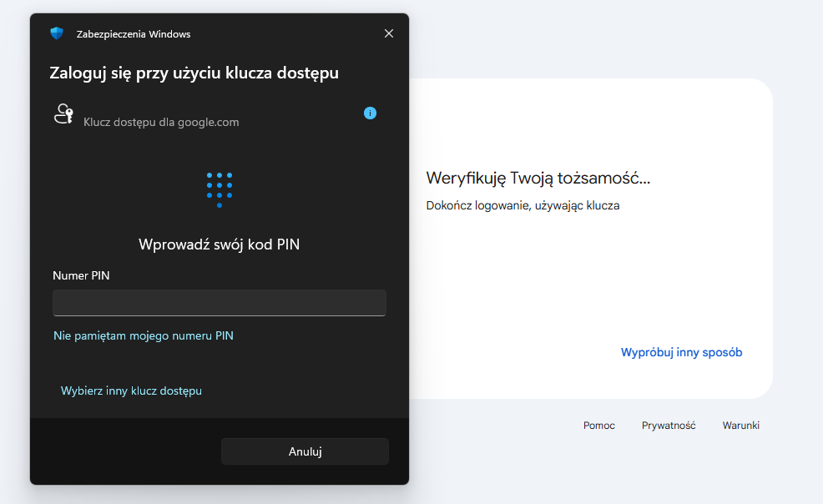
Task: Click the Anuluj button
Action: click(305, 451)
